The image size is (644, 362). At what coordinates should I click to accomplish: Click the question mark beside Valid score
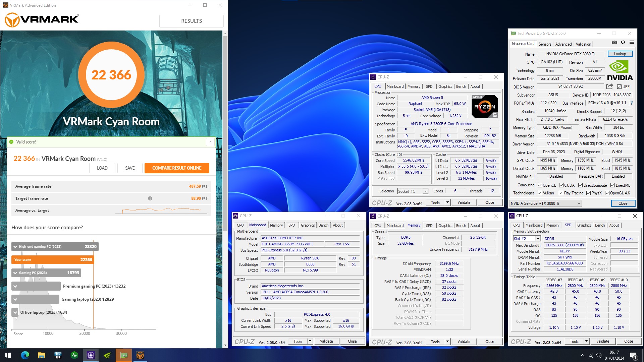point(210,142)
